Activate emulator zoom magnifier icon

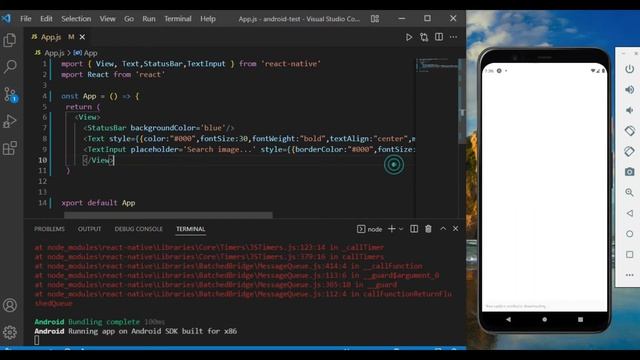629,192
